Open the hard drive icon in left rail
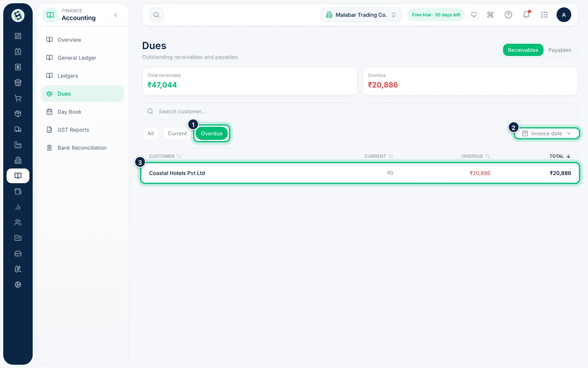This screenshot has width=588, height=368. tap(18, 254)
